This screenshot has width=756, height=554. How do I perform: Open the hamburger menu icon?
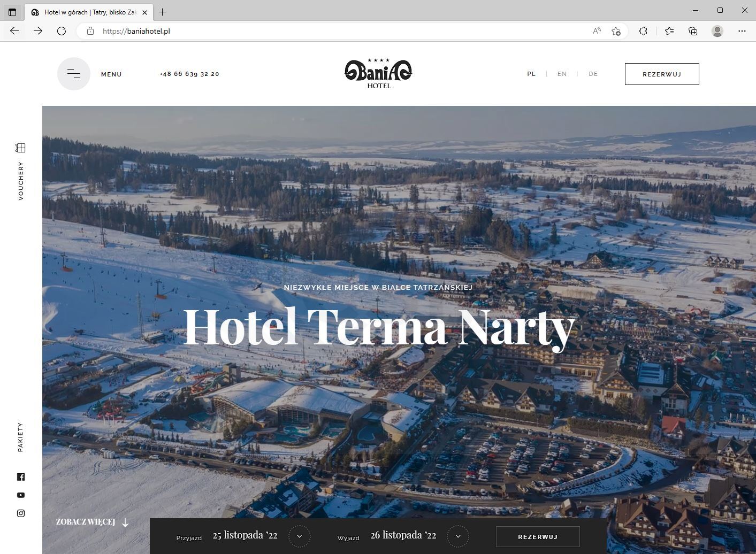74,74
